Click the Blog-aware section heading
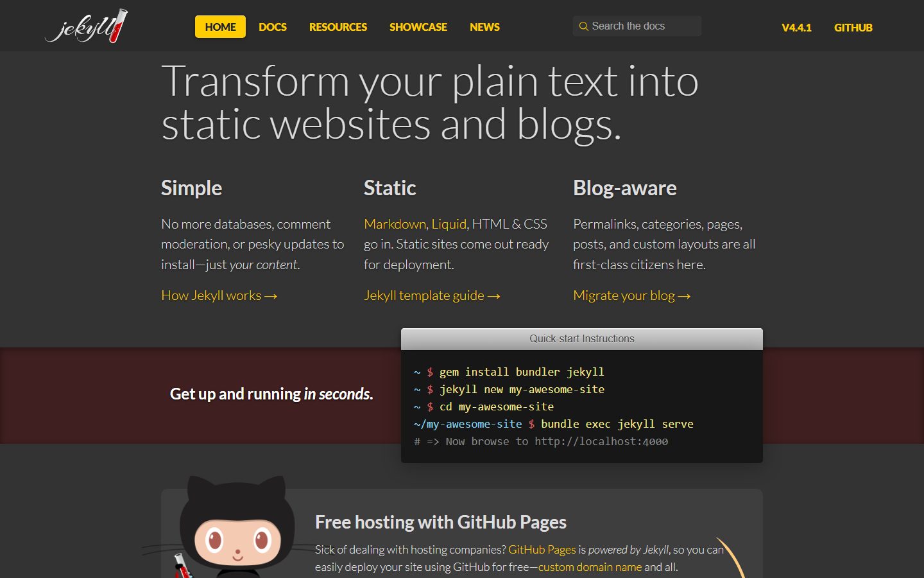This screenshot has width=924, height=578. (625, 188)
